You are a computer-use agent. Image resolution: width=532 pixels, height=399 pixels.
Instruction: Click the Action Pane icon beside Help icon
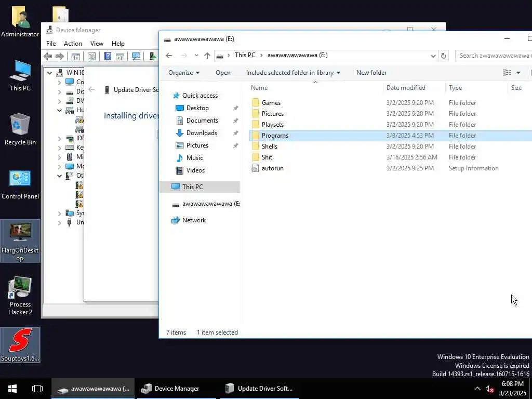pyautogui.click(x=120, y=56)
